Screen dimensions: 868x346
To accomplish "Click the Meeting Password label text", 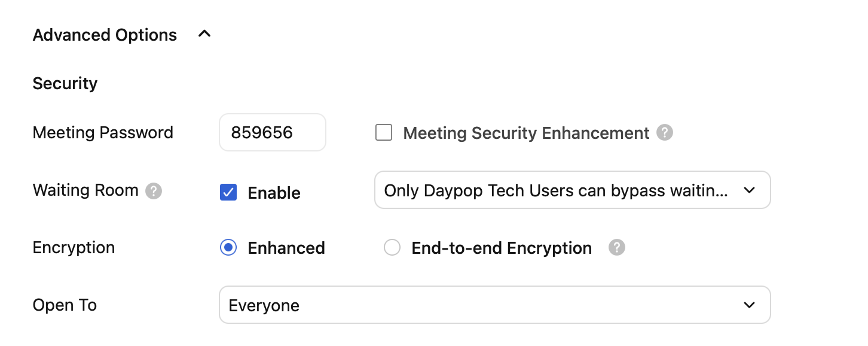I will (103, 132).
